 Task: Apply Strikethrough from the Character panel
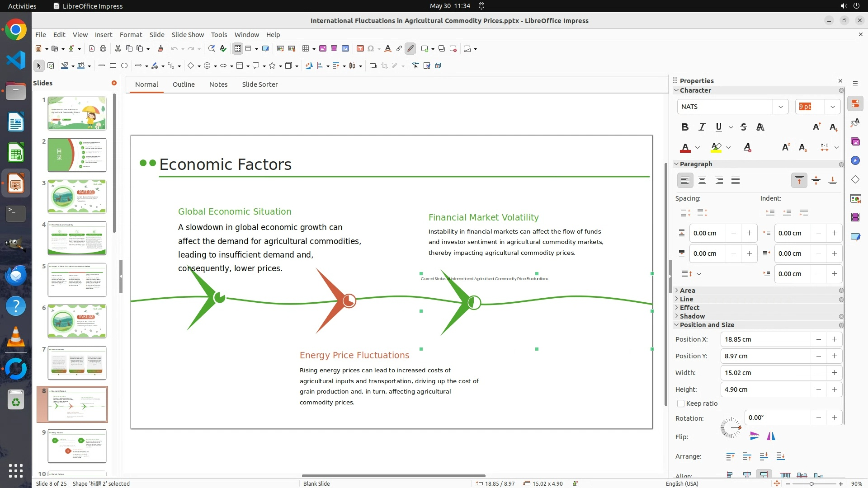744,127
